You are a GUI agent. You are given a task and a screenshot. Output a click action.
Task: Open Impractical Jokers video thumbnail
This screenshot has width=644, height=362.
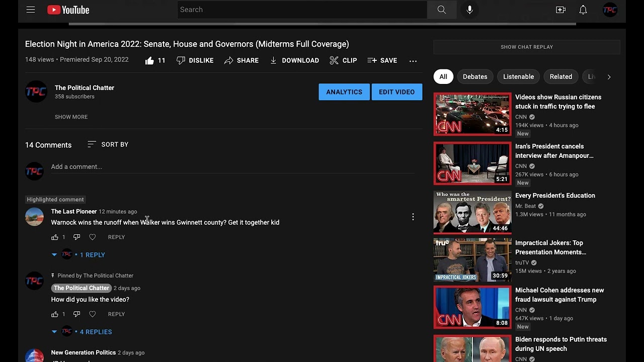pos(472,260)
